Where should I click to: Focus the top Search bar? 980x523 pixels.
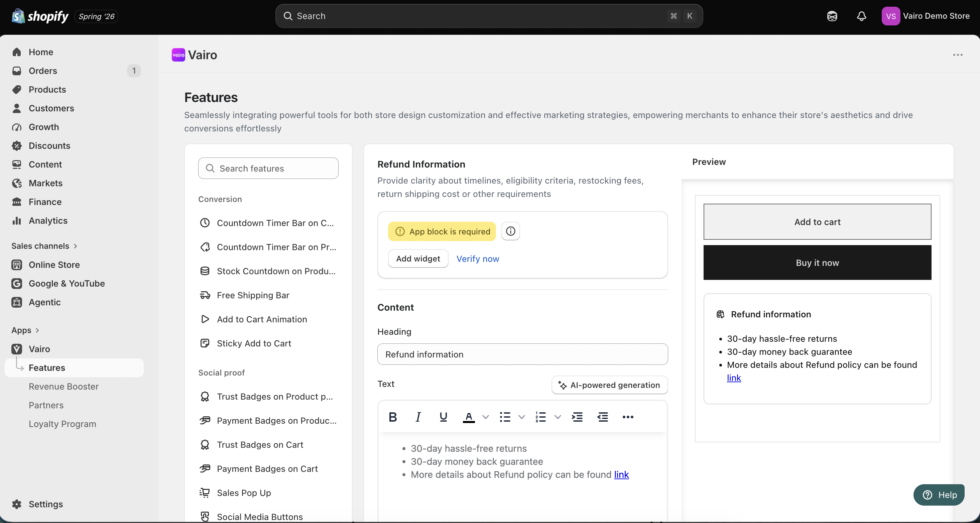pos(489,16)
